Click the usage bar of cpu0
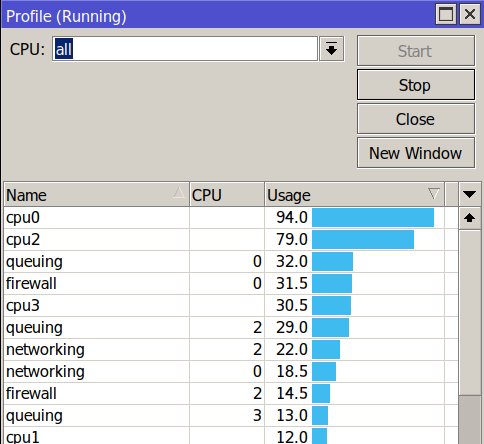This screenshot has height=444, width=484. coord(373,218)
